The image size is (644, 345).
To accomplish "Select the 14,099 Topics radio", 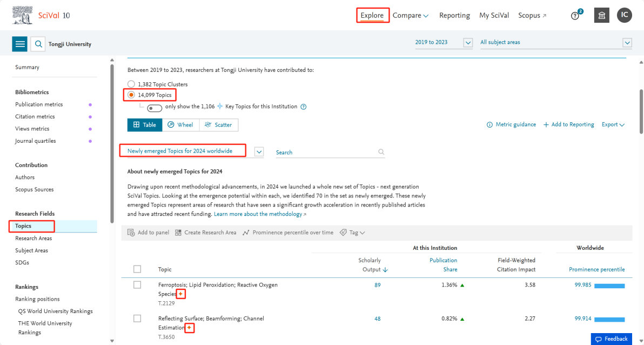I will pos(131,95).
